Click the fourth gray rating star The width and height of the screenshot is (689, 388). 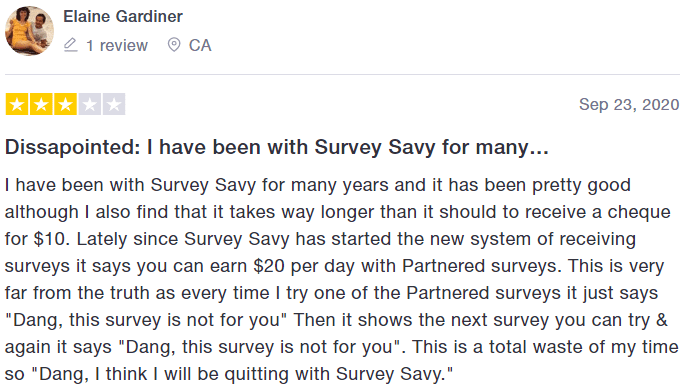[x=90, y=104]
